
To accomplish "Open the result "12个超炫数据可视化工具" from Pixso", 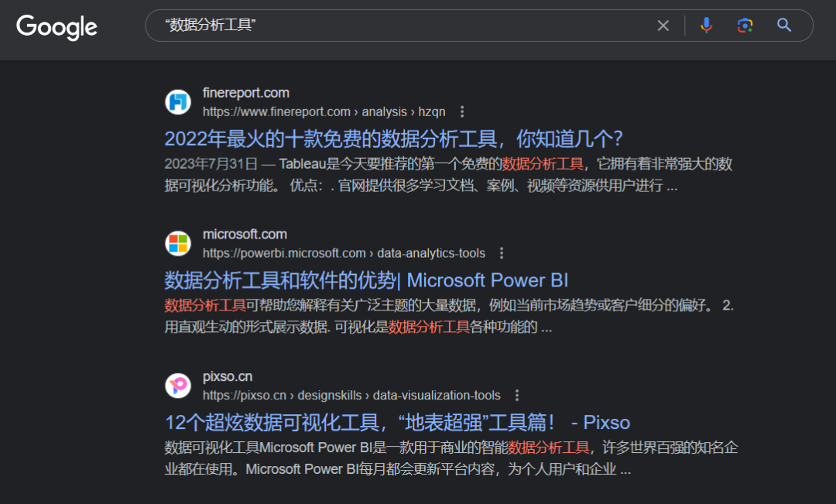I will (x=397, y=423).
